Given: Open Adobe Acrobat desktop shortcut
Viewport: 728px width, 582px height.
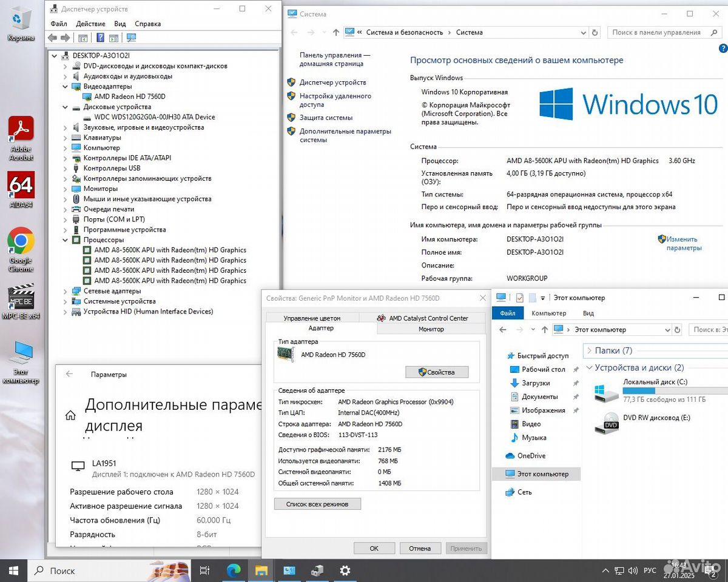Looking at the screenshot, I should point(21,138).
